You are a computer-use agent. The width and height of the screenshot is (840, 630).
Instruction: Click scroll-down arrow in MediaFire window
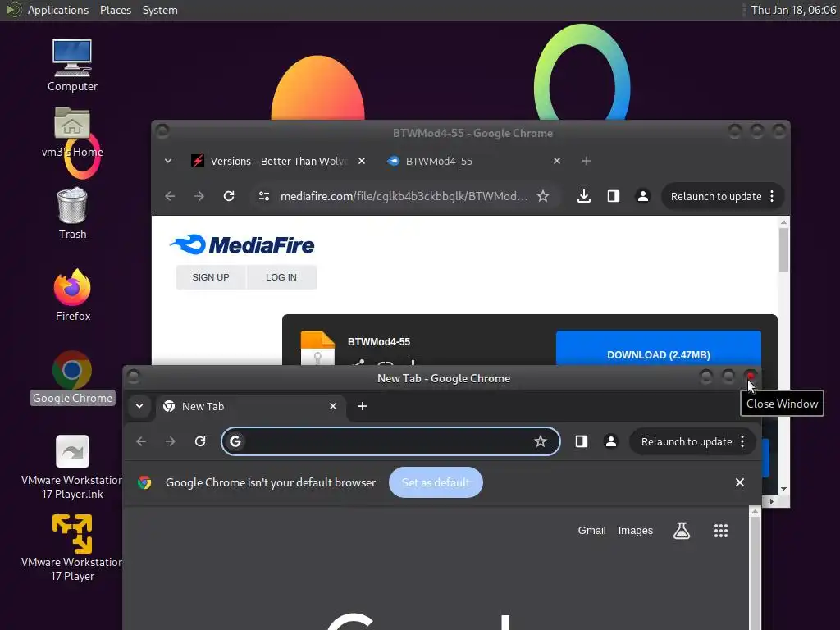click(783, 489)
